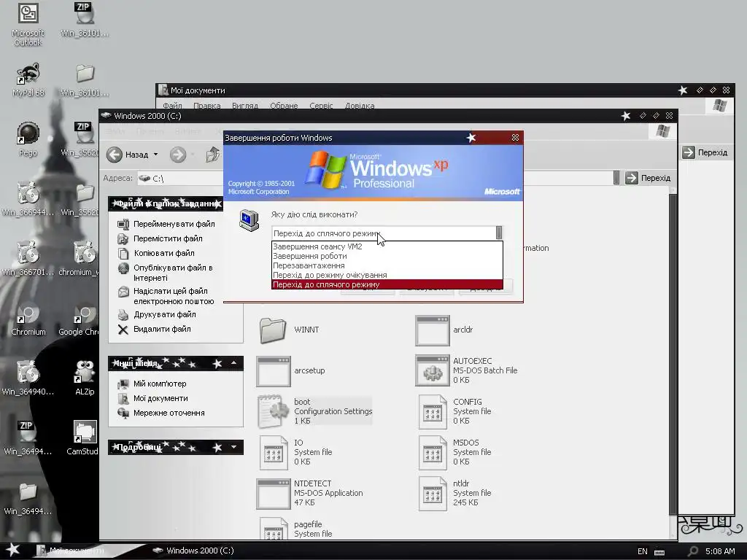
Task: Open Microsoft Outlook desktop icon
Action: tap(28, 24)
